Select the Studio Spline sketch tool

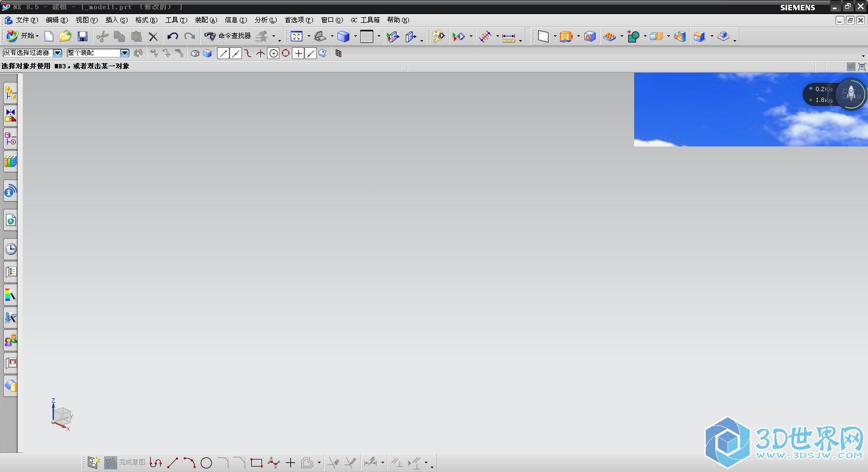click(273, 463)
